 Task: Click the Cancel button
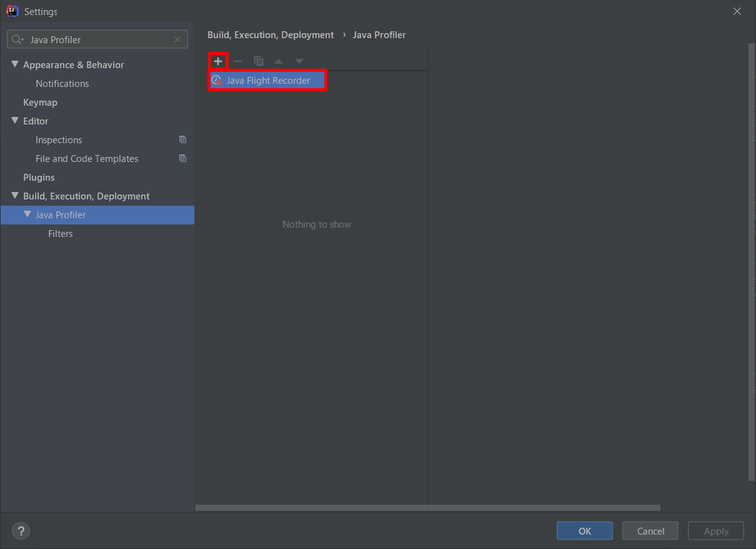click(x=650, y=531)
